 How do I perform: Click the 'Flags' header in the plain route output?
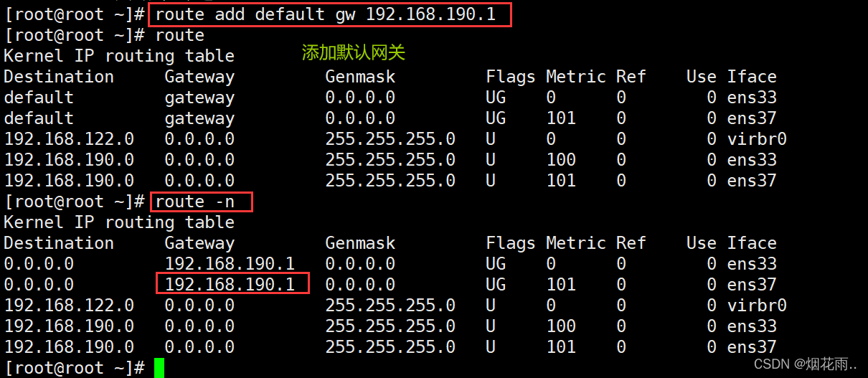511,77
